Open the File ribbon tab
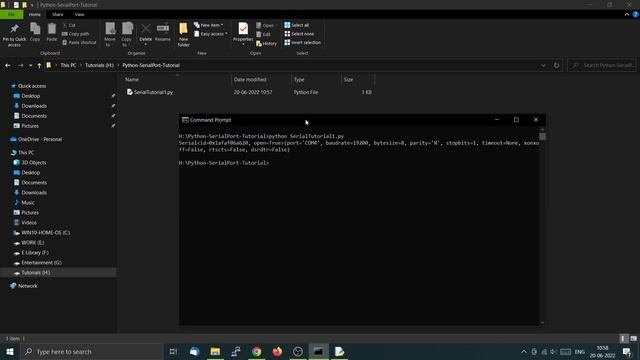 [x=11, y=14]
